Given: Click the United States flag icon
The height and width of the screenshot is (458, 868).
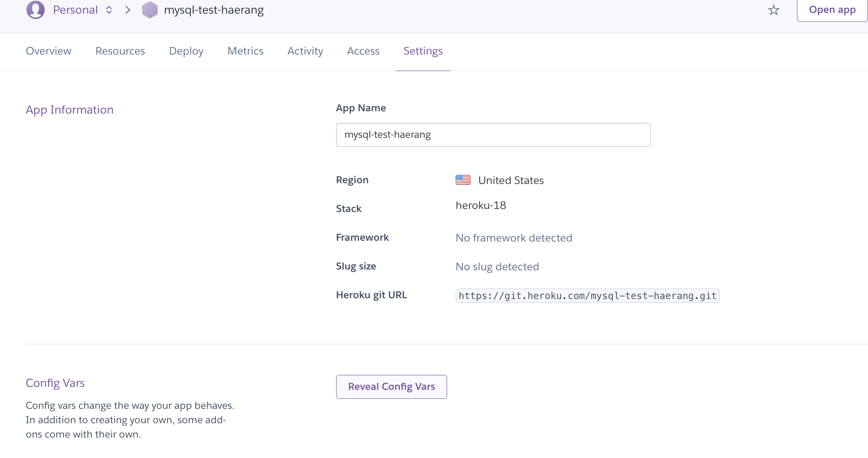Looking at the screenshot, I should 463,180.
